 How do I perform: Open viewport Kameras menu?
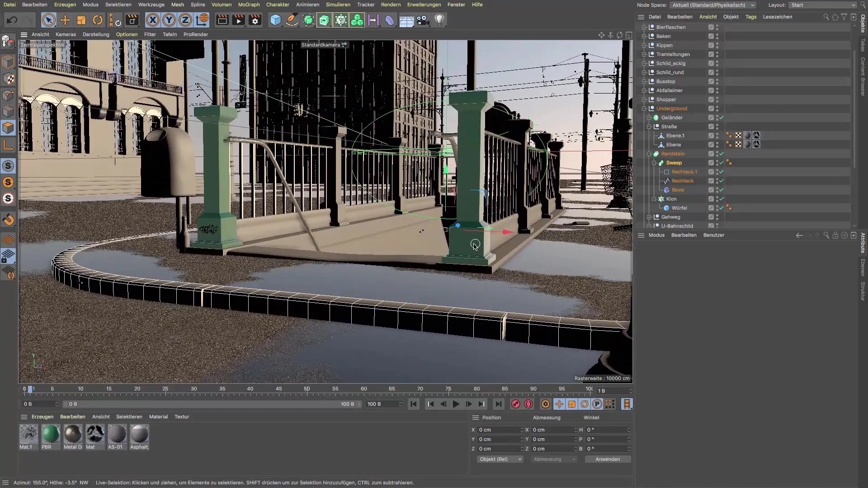66,34
